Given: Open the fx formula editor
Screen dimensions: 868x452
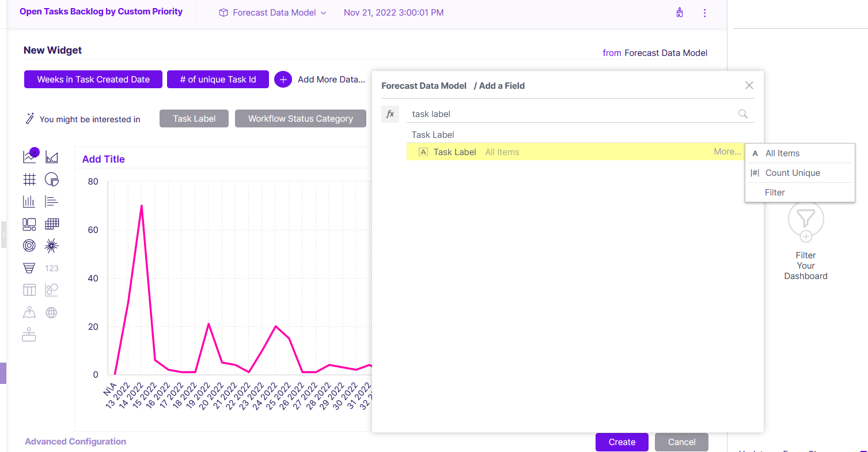Looking at the screenshot, I should [390, 114].
